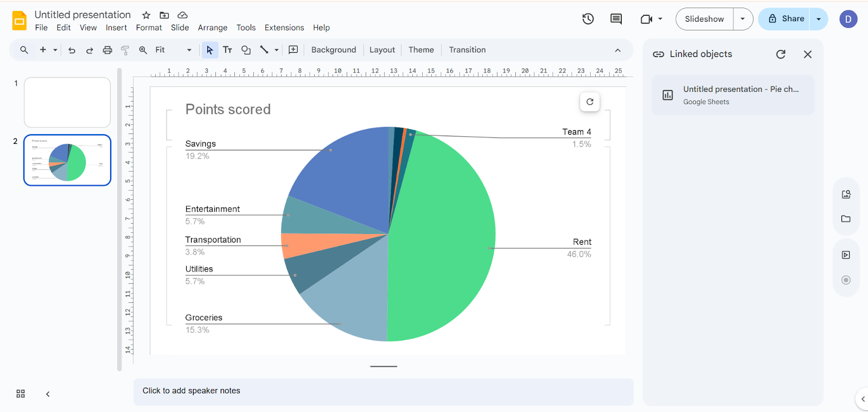Click the Undo arrow icon

tap(72, 50)
